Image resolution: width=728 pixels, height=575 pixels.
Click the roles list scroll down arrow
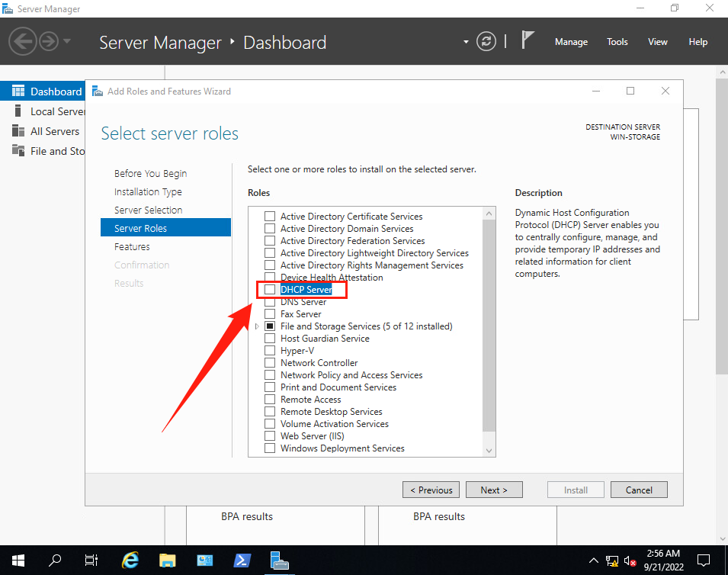(x=489, y=451)
